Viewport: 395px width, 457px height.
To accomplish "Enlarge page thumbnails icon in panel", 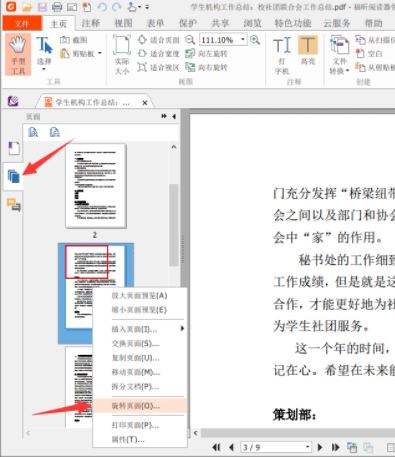I will (33, 132).
